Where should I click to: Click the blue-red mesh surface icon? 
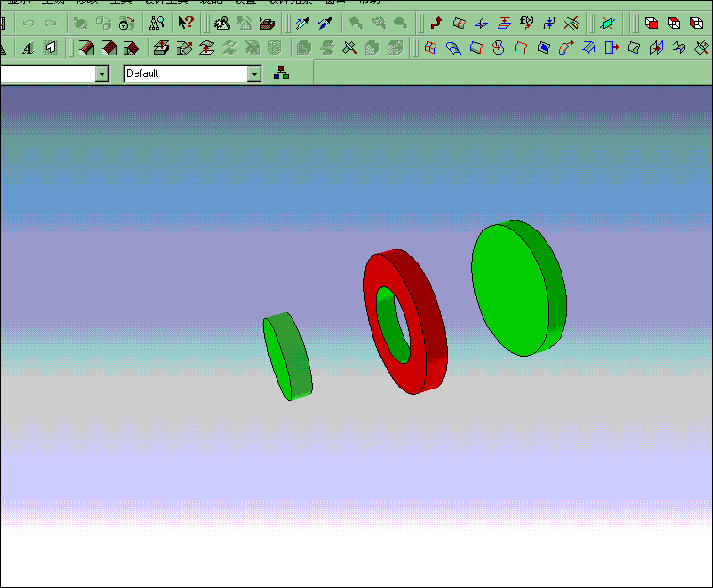(x=430, y=47)
